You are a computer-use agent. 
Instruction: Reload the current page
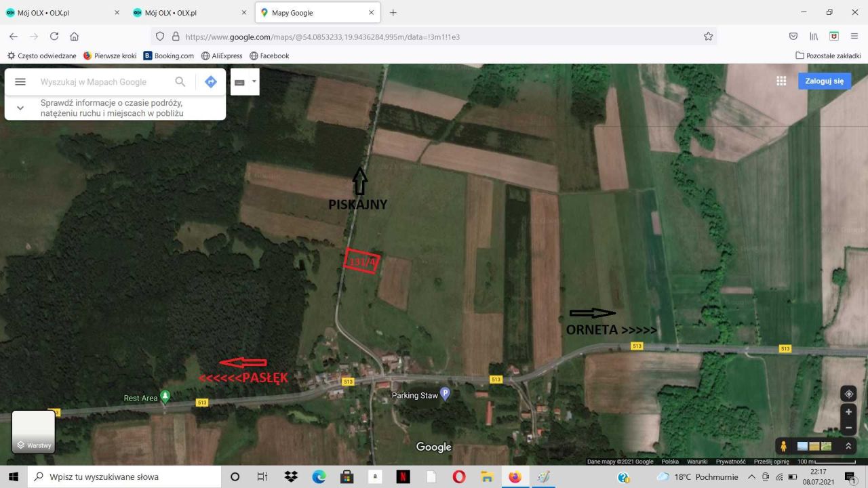(x=54, y=37)
